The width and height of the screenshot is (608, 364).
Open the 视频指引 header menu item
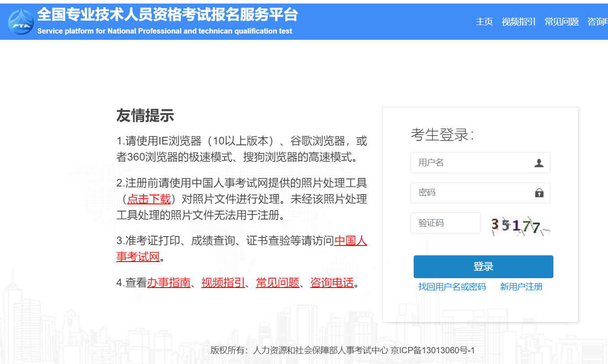tap(518, 21)
